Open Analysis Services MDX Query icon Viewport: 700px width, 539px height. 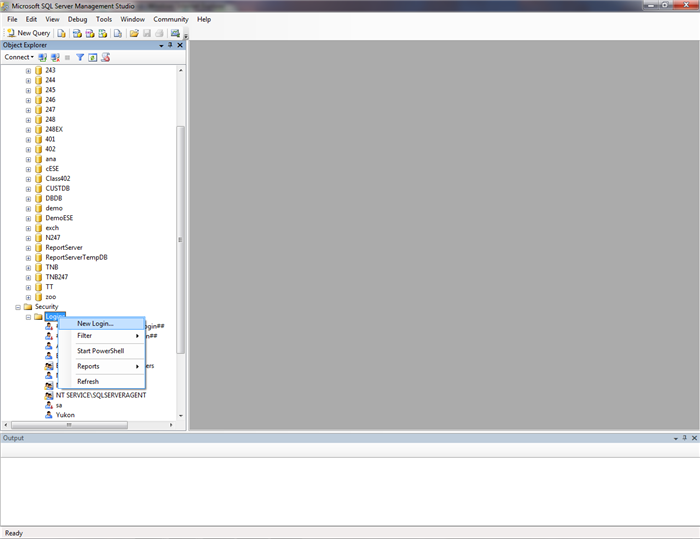pyautogui.click(x=77, y=33)
